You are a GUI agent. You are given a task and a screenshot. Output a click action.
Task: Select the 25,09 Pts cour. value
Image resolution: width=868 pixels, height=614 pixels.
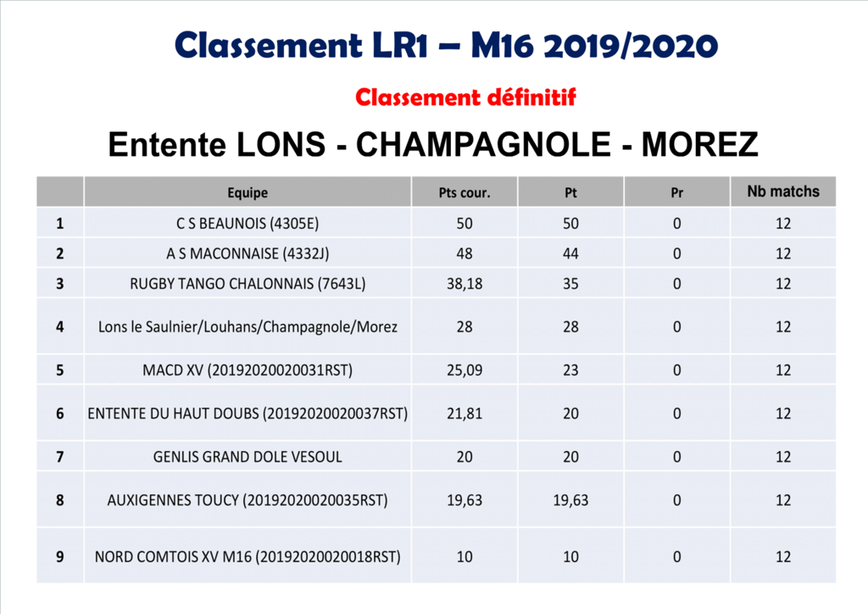click(465, 370)
